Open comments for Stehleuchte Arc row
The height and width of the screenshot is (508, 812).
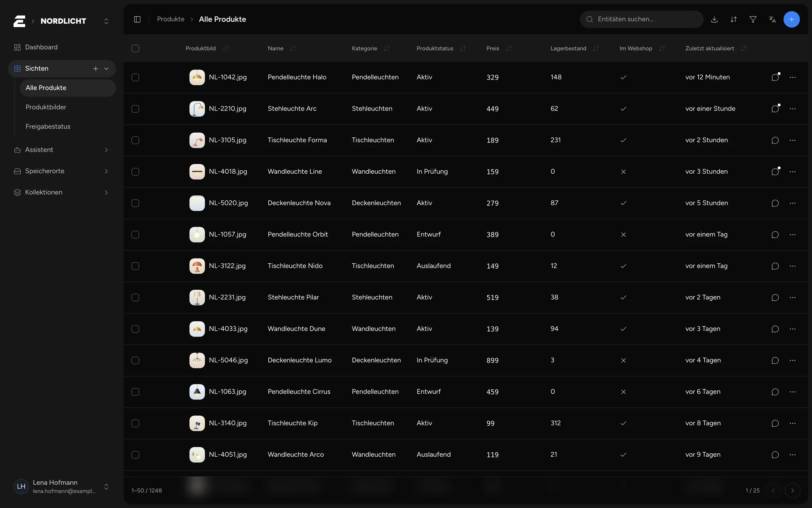pos(775,109)
